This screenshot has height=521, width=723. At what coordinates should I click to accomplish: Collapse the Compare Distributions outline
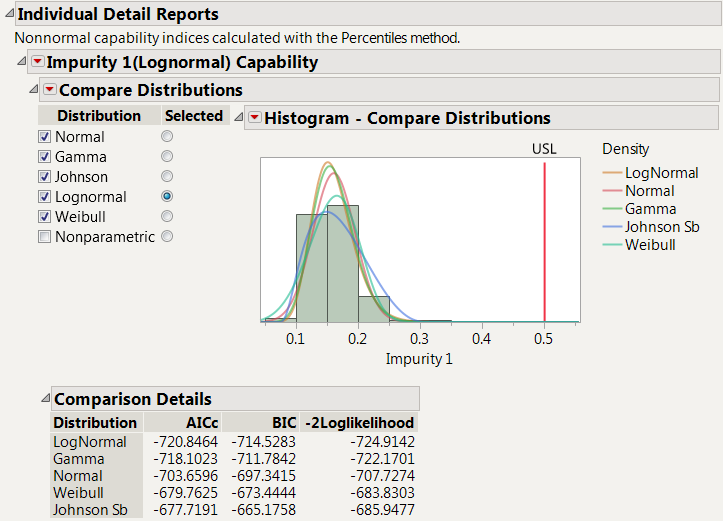(34, 89)
